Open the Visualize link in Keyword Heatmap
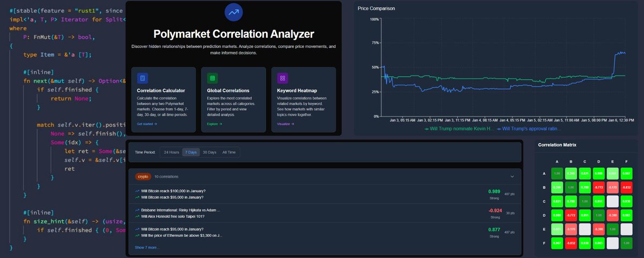644x258 pixels. coord(286,124)
